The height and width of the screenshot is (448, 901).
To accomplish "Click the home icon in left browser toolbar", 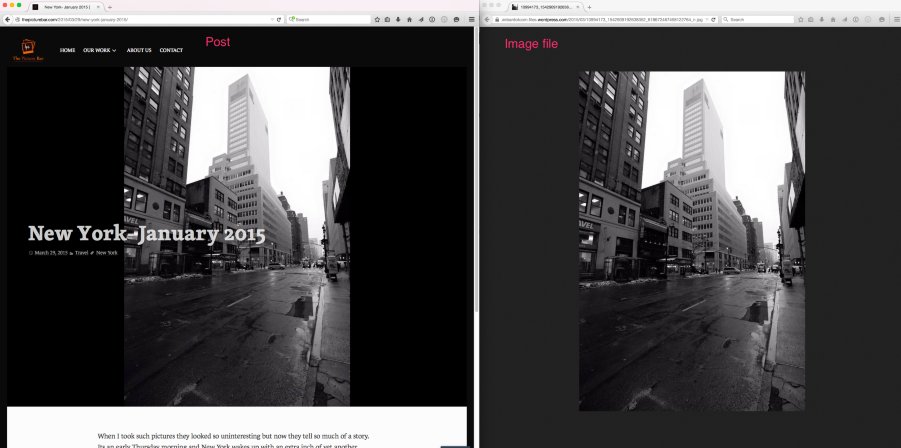I will (409, 19).
